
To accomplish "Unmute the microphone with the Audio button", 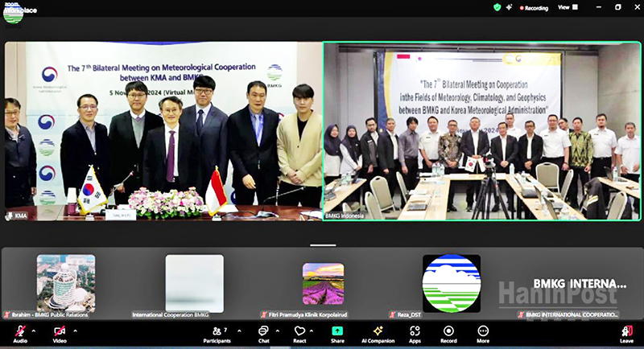I will (19, 331).
